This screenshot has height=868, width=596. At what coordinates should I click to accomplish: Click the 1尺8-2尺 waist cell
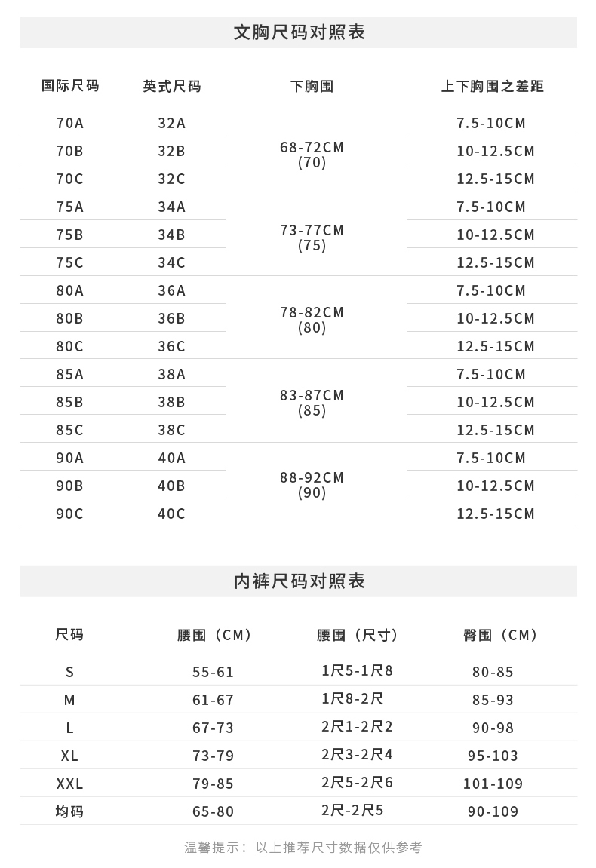click(x=352, y=699)
